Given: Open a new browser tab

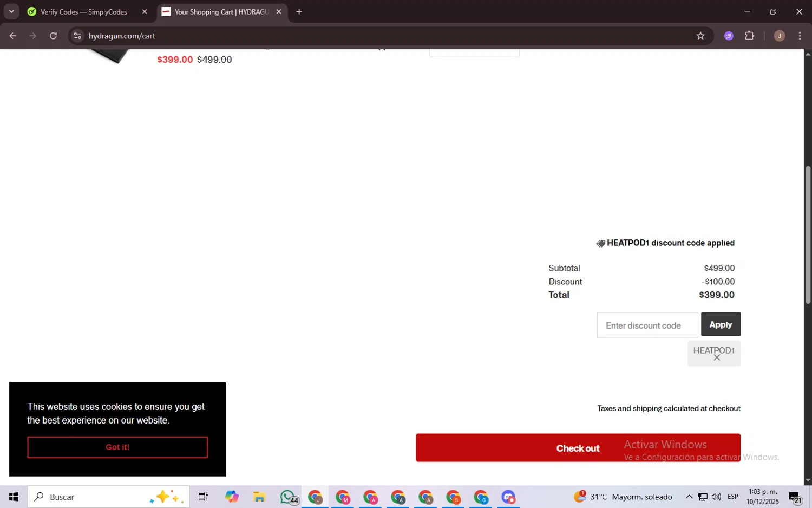Looking at the screenshot, I should (x=299, y=12).
